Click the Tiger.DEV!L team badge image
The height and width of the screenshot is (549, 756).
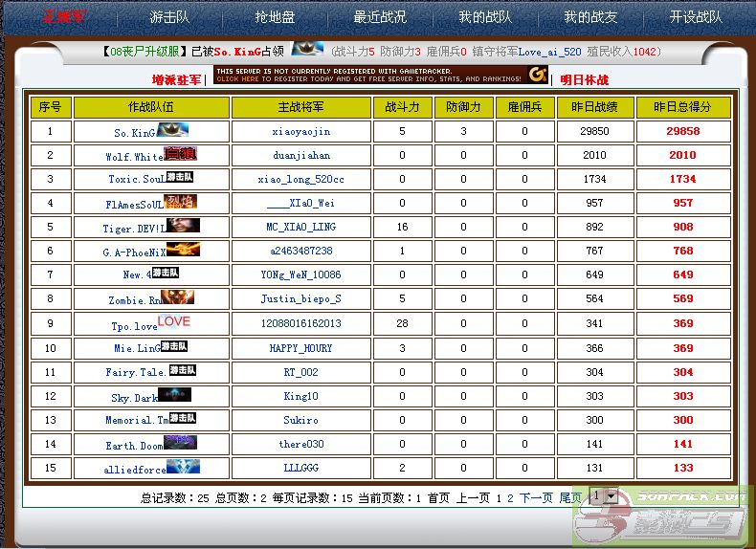(x=184, y=226)
